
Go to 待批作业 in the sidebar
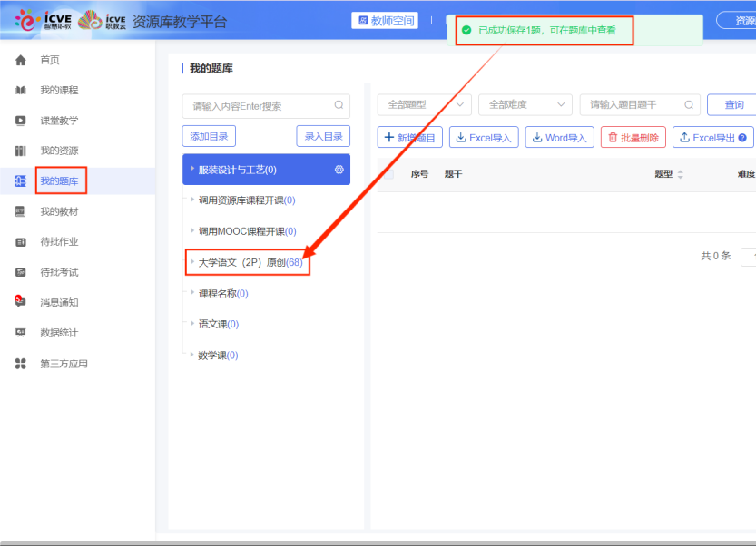click(x=59, y=242)
